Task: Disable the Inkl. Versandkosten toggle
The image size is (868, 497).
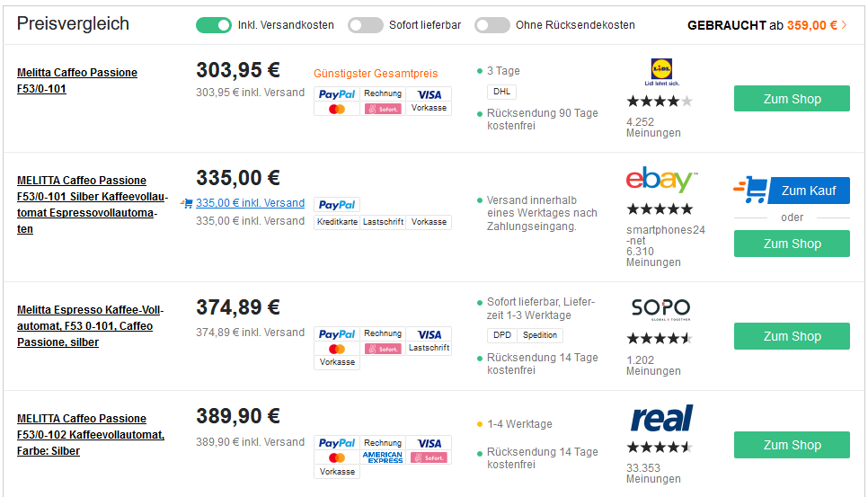Action: pos(214,25)
